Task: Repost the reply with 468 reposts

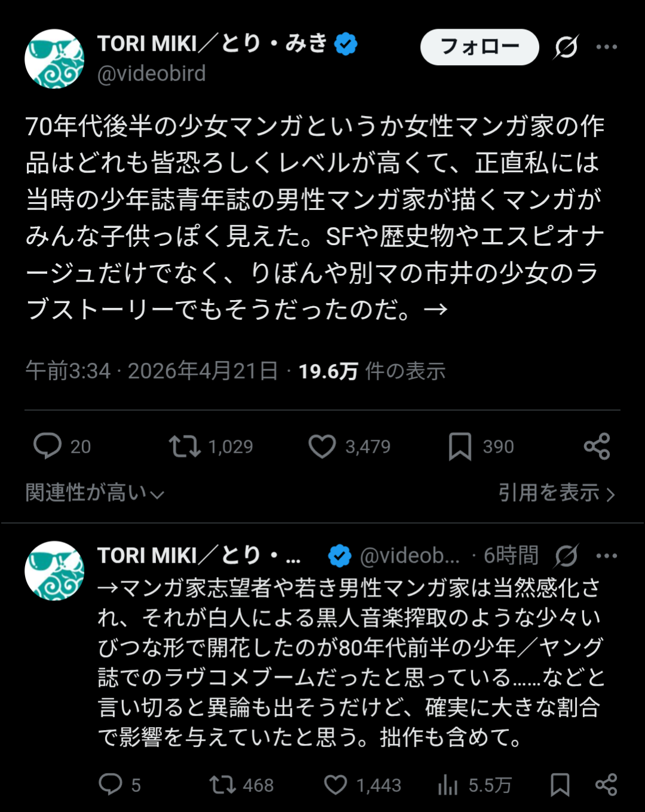Action: click(222, 784)
